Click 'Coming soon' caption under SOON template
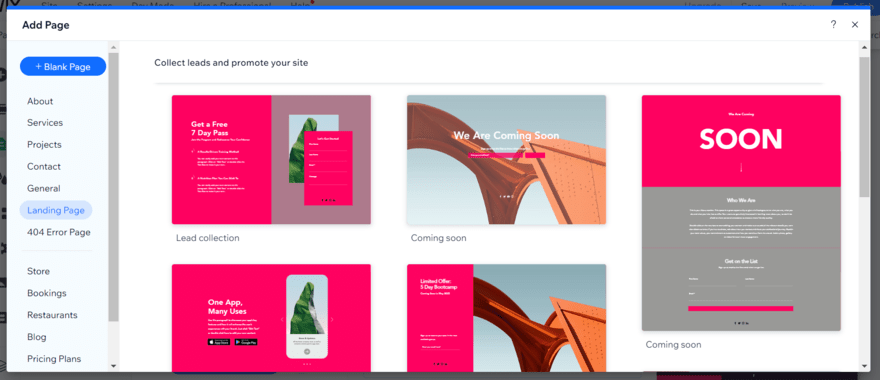Image resolution: width=880 pixels, height=380 pixels. coord(673,345)
